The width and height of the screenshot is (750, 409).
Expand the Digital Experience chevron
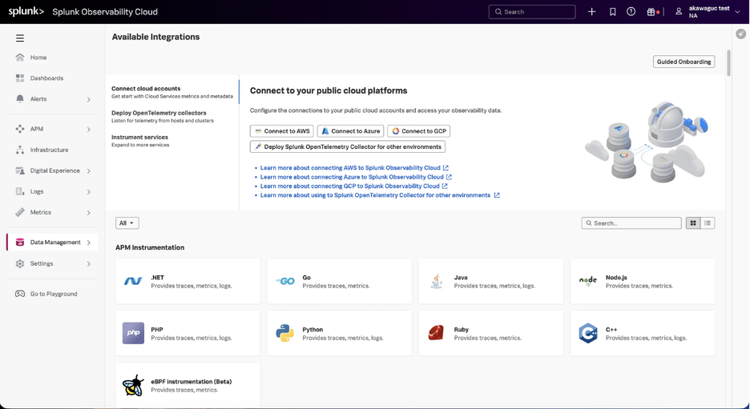pos(88,171)
